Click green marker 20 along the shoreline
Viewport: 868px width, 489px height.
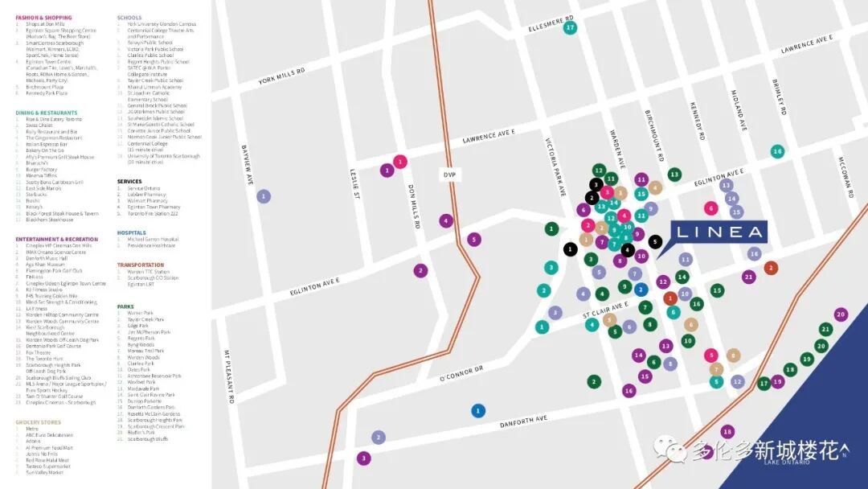click(x=821, y=346)
